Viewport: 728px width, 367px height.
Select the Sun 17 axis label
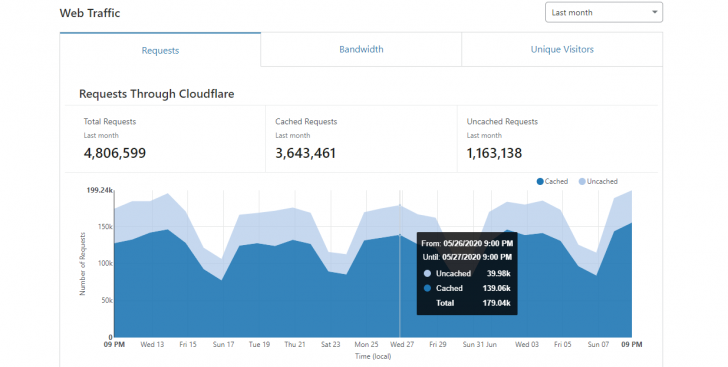click(x=223, y=344)
